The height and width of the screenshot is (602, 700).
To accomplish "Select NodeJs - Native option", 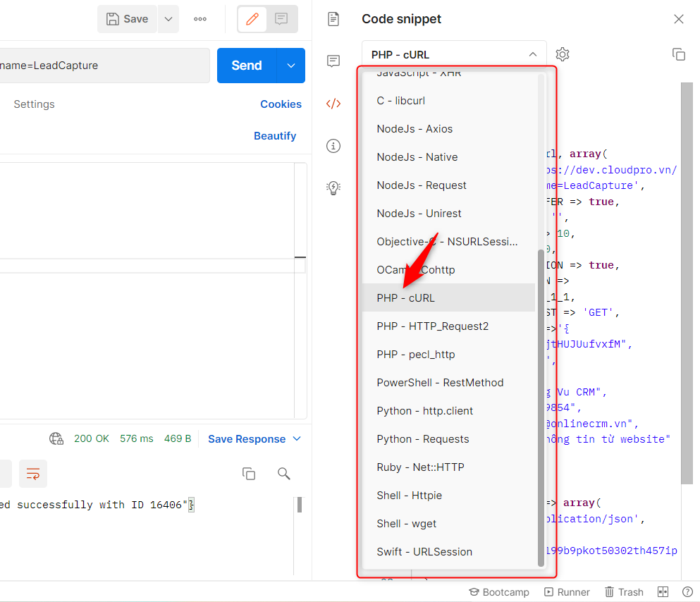I will coord(448,157).
